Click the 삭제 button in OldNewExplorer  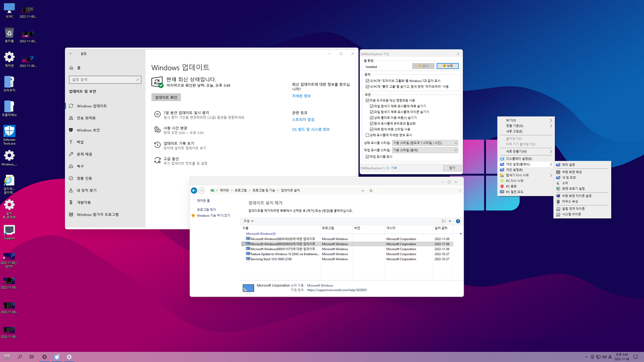point(447,66)
